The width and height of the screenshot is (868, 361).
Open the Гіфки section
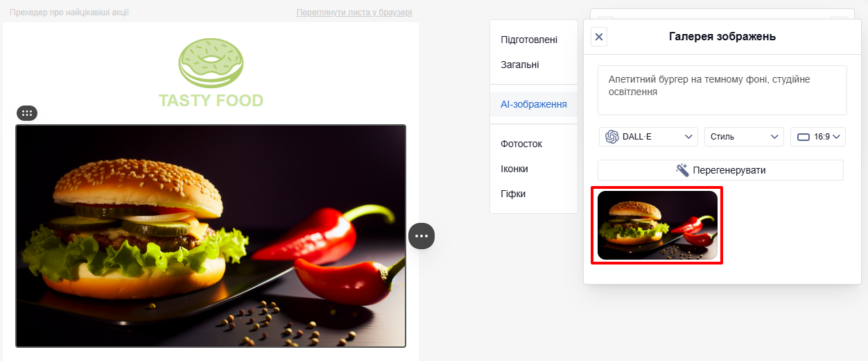click(x=513, y=194)
